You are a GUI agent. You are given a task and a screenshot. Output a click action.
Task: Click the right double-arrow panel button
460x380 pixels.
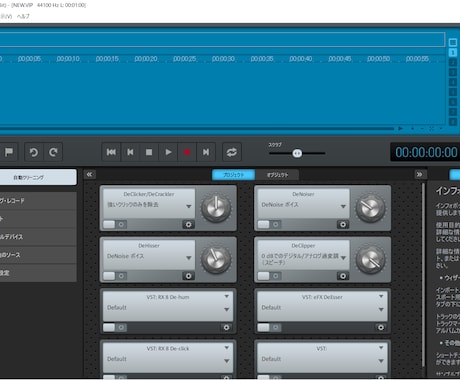[419, 174]
